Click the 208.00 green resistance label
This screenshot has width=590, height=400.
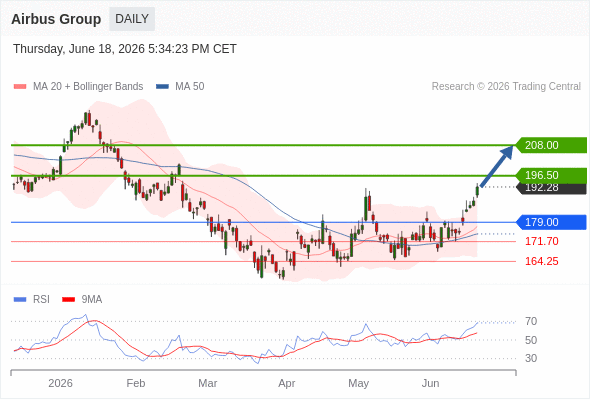tap(551, 145)
